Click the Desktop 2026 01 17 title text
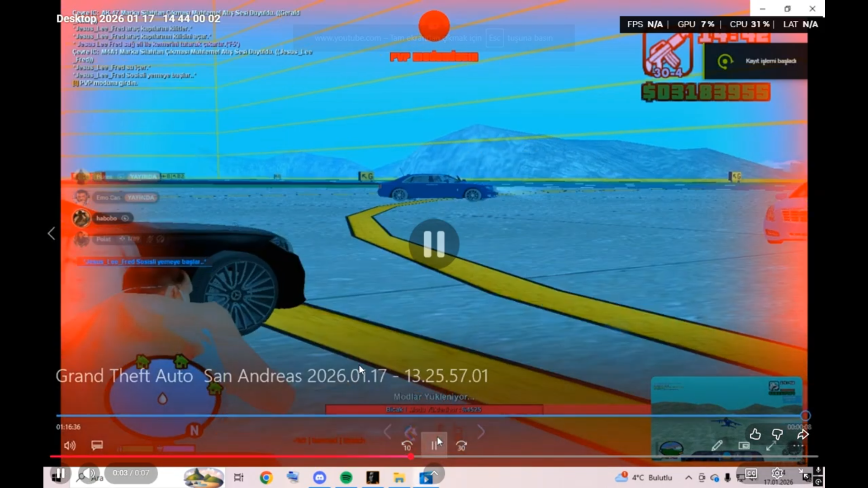The image size is (868, 488). (138, 19)
